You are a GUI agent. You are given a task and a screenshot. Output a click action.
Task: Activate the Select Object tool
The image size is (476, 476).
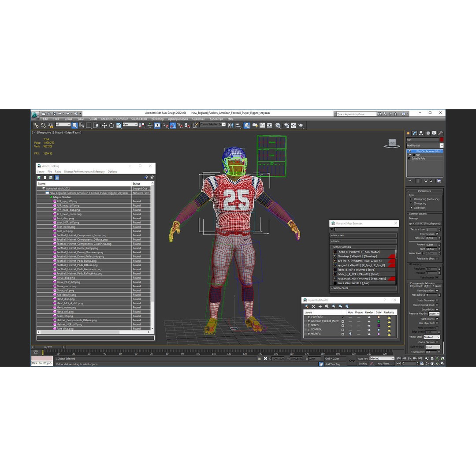point(74,125)
